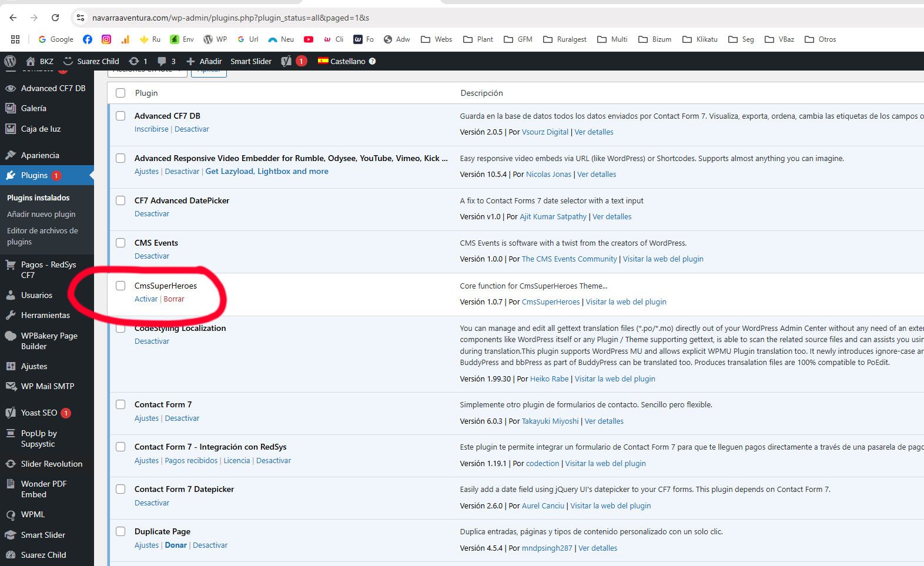Viewport: 924px width, 566px height.
Task: Open the Instagram bookmark icon
Action: (x=106, y=39)
